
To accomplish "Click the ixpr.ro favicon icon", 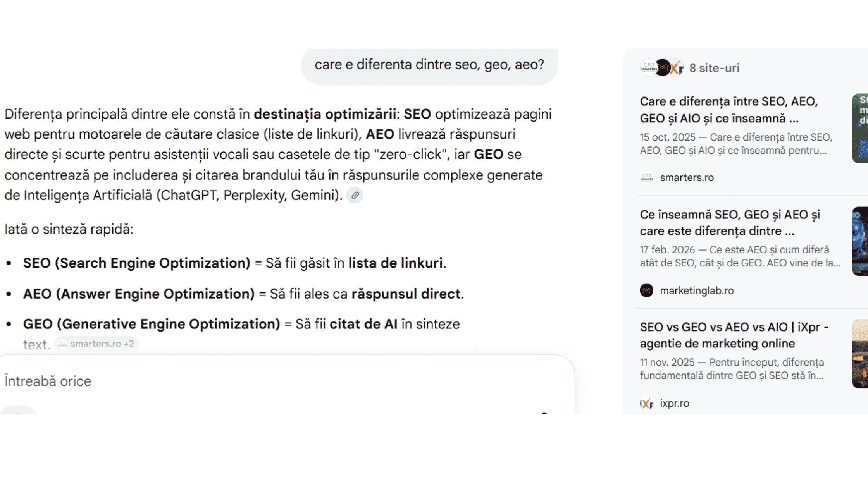I will pos(646,404).
